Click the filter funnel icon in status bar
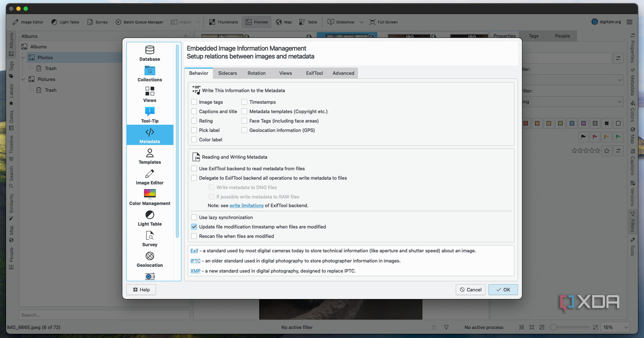The image size is (644, 338). 447,327
